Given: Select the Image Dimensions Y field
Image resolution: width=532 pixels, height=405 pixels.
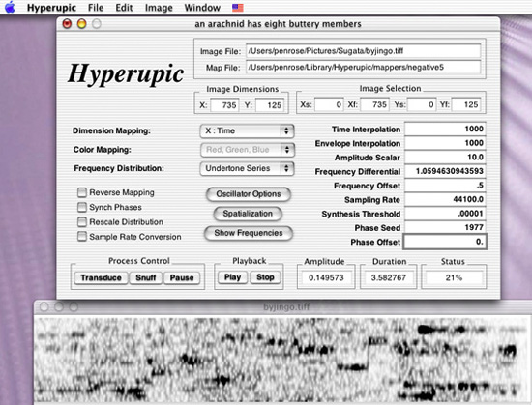Looking at the screenshot, I should pos(270,105).
